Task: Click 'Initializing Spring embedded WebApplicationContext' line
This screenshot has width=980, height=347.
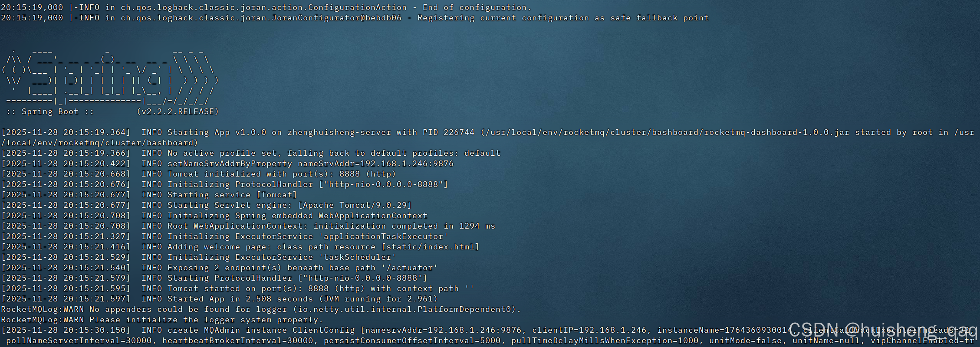Action: (214, 216)
